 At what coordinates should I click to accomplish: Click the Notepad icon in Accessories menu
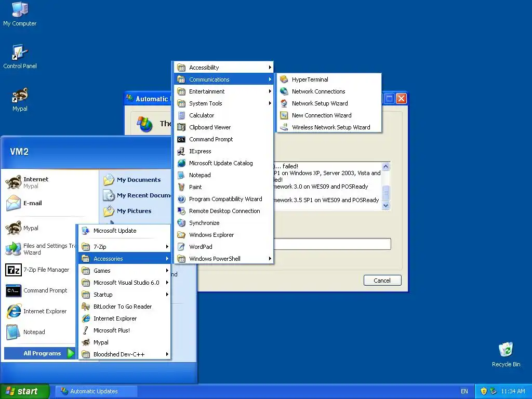[x=181, y=175]
